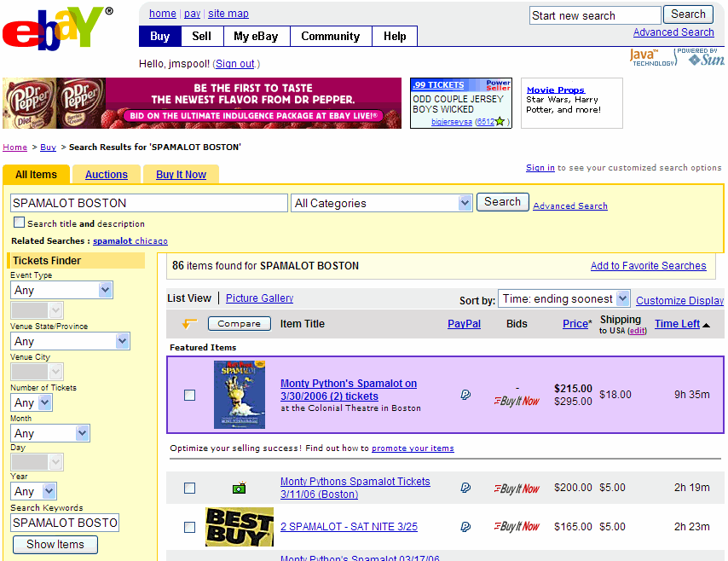The width and height of the screenshot is (728, 561).
Task: Open the Spamalot poster thumbnail
Action: [239, 395]
